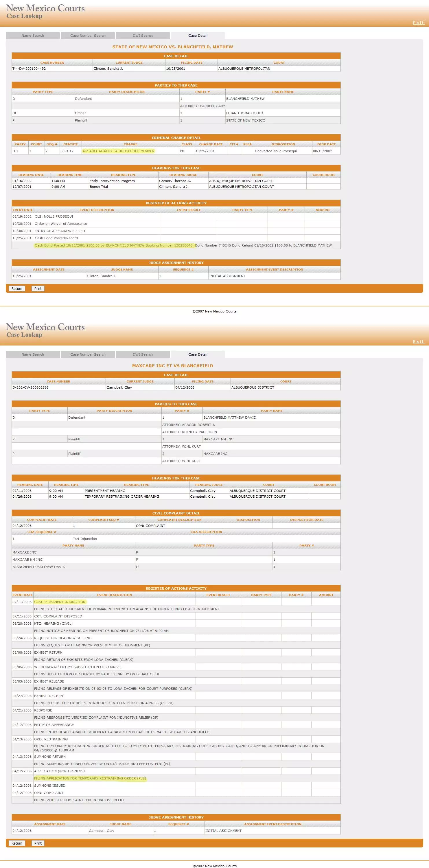Select officer name 'LUJAN THOMAS B OFB'
429x868 pixels.
(244, 113)
